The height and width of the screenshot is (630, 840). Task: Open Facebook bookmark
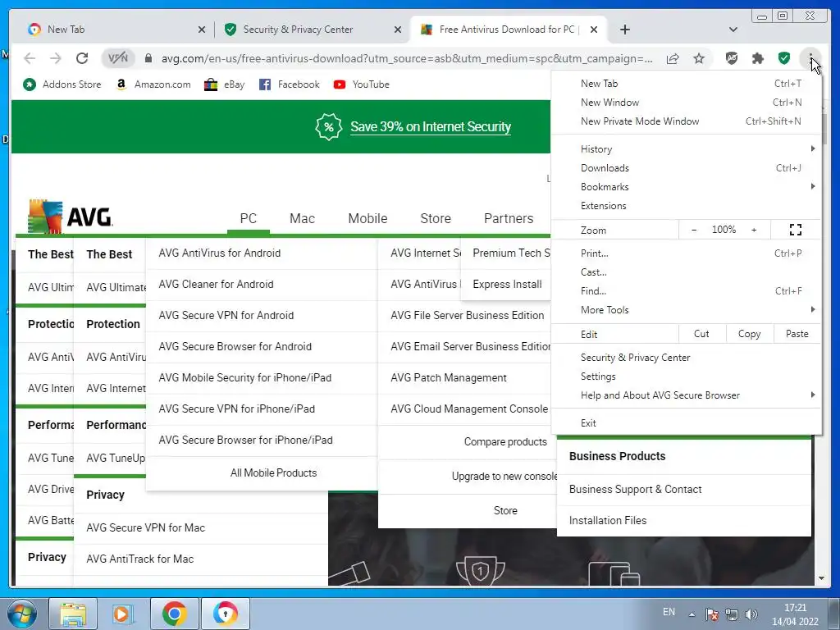(289, 84)
